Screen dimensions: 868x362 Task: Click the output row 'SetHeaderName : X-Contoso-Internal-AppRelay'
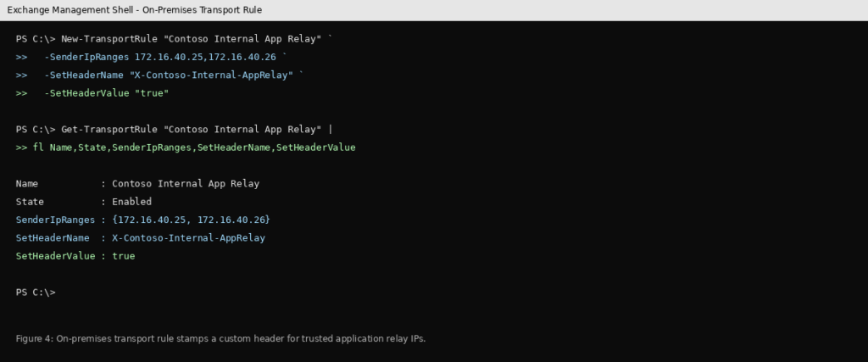(141, 238)
